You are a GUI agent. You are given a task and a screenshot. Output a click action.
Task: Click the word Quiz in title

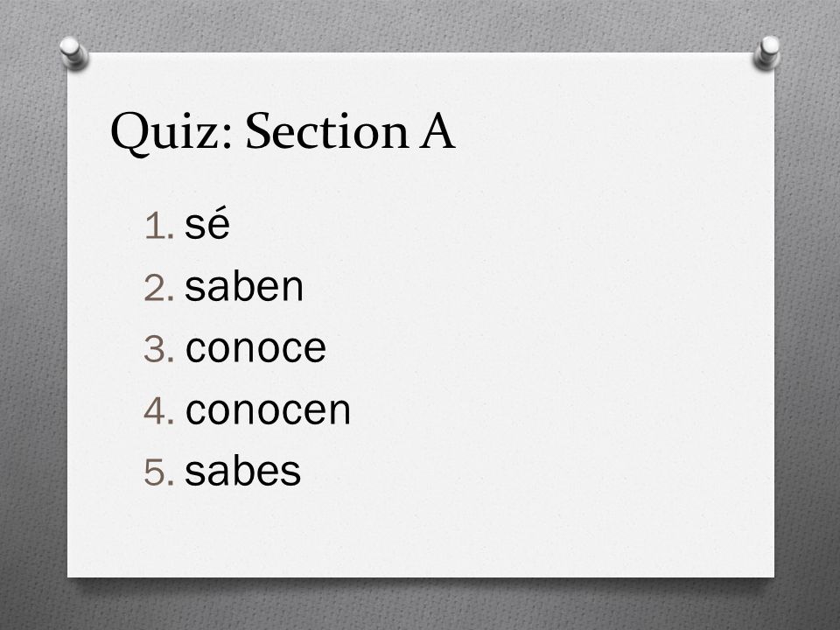pyautogui.click(x=171, y=133)
